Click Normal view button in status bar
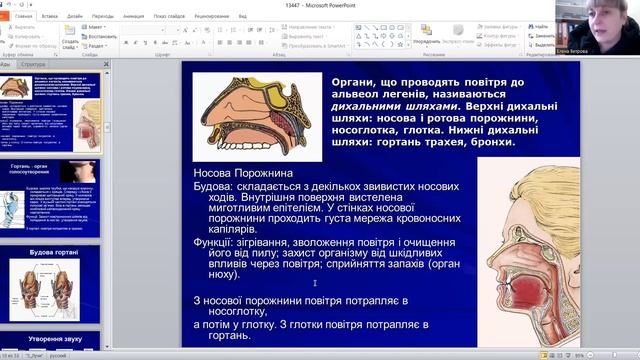The width and height of the screenshot is (640, 360). [x=544, y=356]
